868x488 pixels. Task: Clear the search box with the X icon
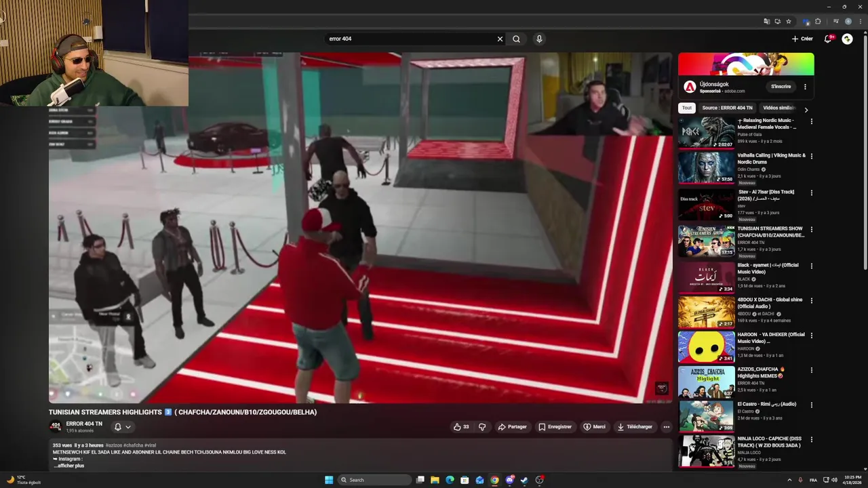[x=500, y=39]
